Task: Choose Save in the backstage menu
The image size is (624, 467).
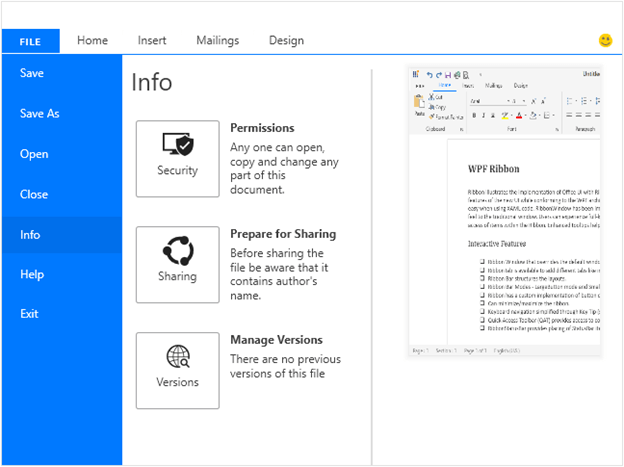Action: [x=32, y=73]
